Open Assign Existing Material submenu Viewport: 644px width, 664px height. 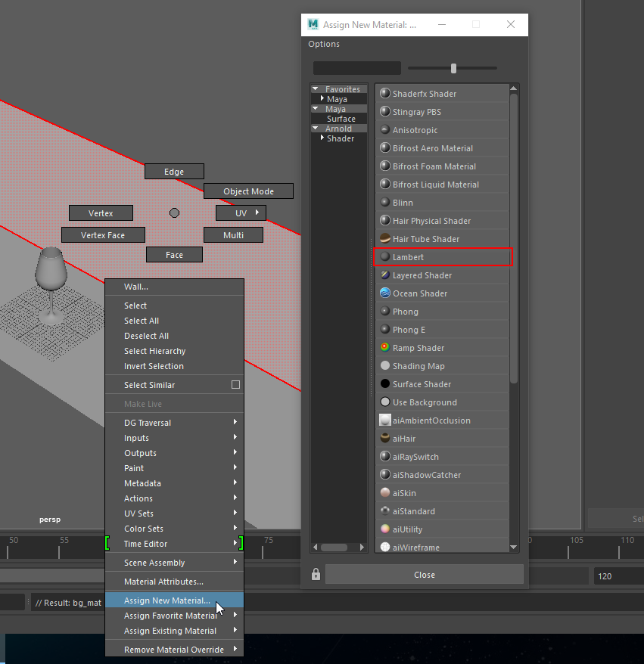click(174, 631)
